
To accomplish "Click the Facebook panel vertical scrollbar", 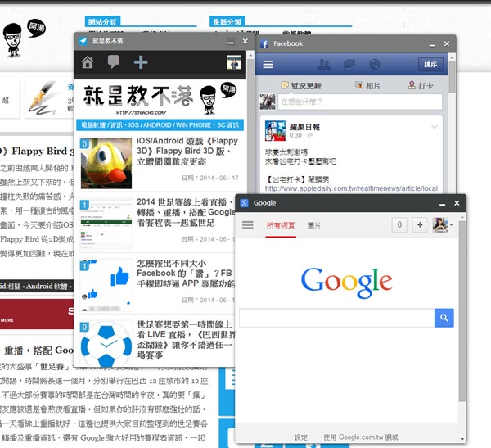I will (x=452, y=78).
